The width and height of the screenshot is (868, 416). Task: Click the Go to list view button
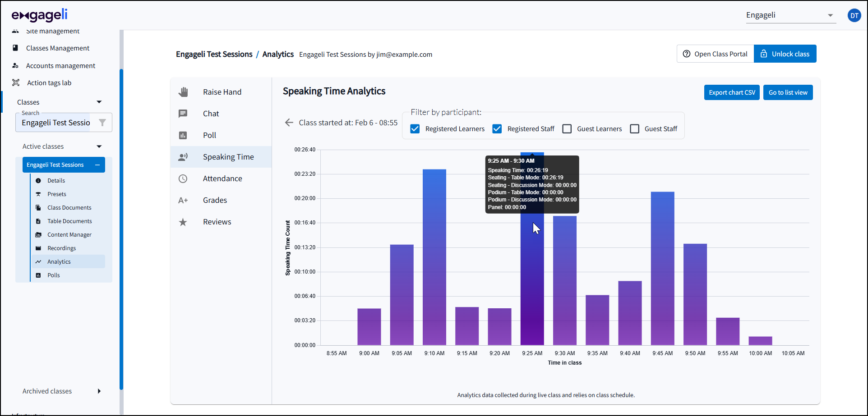[x=788, y=92]
